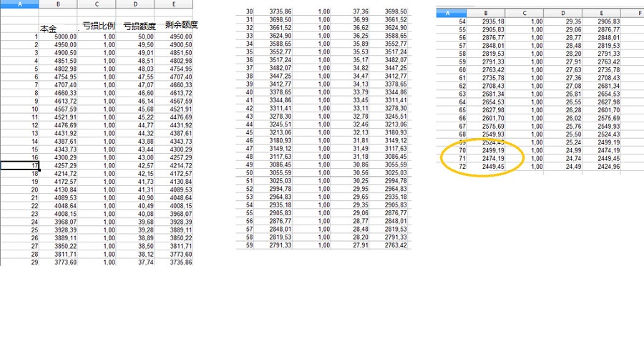The image size is (644, 364).
Task: Select circled cell 2474,19 in right sheet
Action: point(486,159)
